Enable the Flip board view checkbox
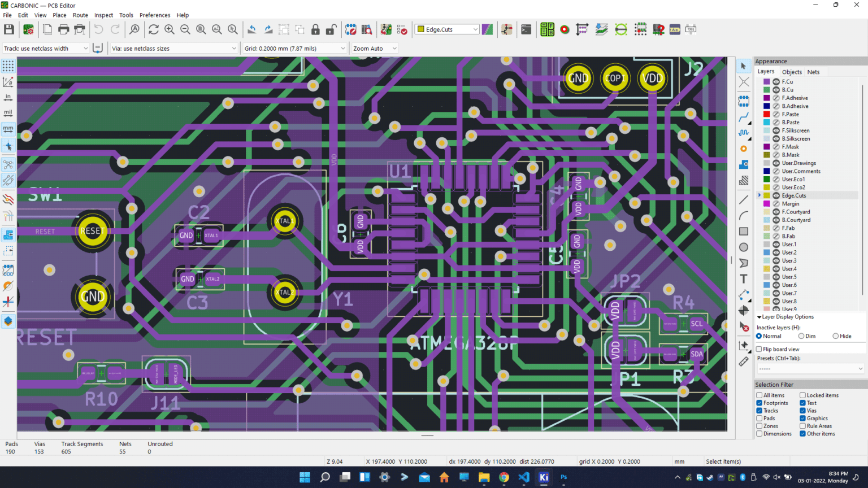This screenshot has height=488, width=868. (759, 348)
